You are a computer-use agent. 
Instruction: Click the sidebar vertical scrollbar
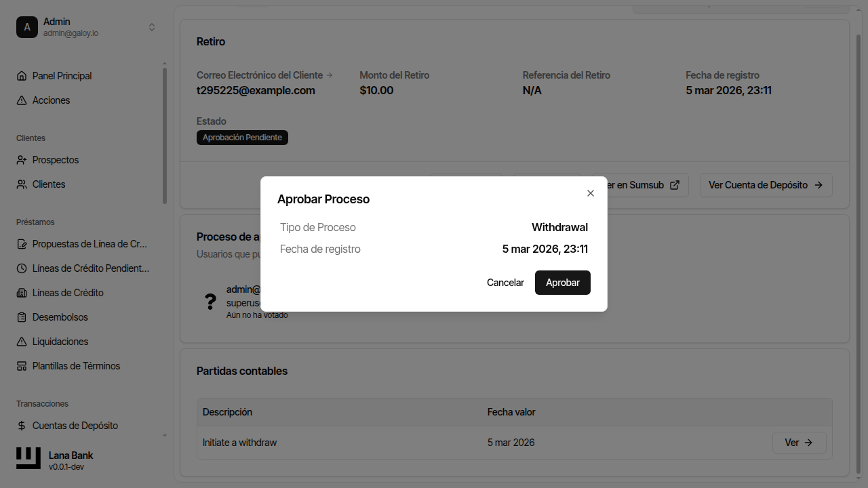pos(165,136)
